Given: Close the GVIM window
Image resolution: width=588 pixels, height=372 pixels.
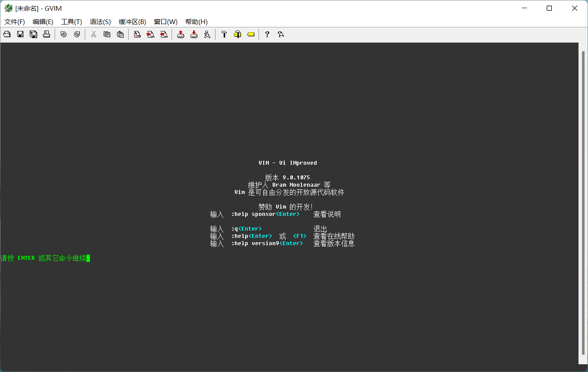Looking at the screenshot, I should pyautogui.click(x=575, y=8).
